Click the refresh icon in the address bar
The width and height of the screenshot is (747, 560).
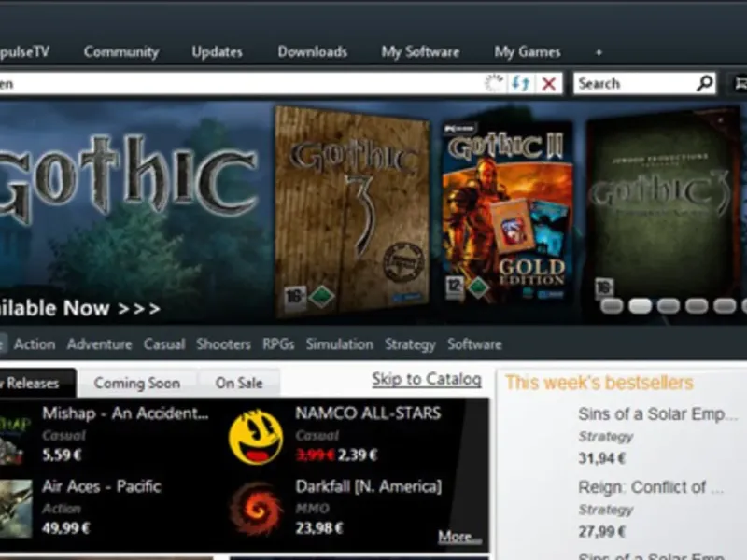pyautogui.click(x=521, y=84)
